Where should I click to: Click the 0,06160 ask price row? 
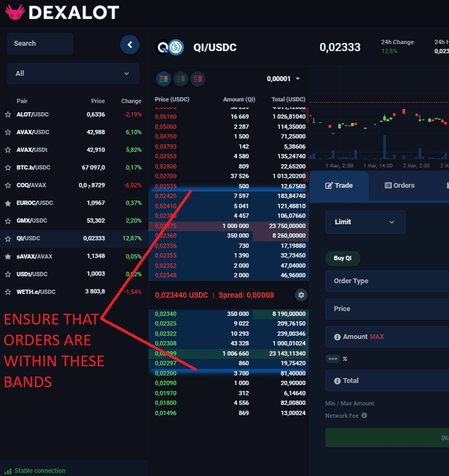229,117
